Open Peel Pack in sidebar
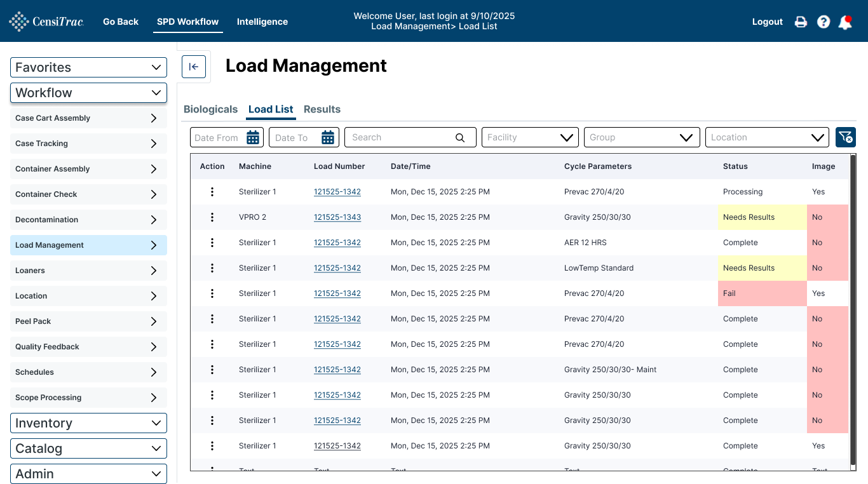Viewport: 868px width, 484px height. tap(88, 321)
